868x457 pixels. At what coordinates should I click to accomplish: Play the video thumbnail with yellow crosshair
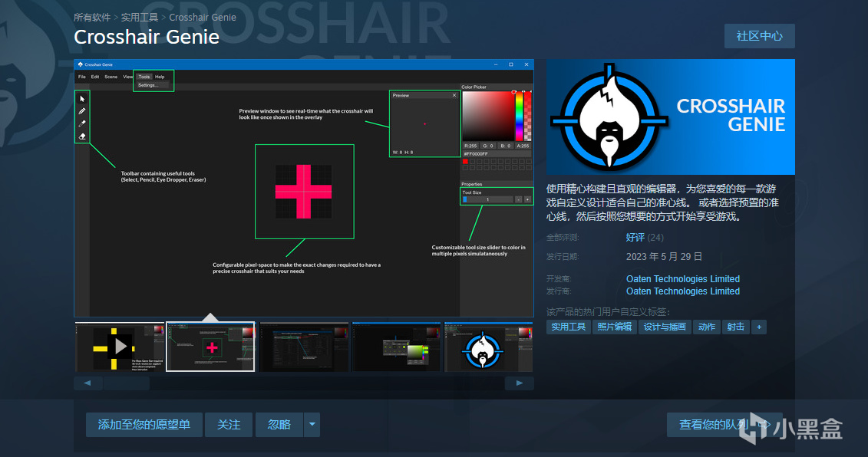pos(120,347)
